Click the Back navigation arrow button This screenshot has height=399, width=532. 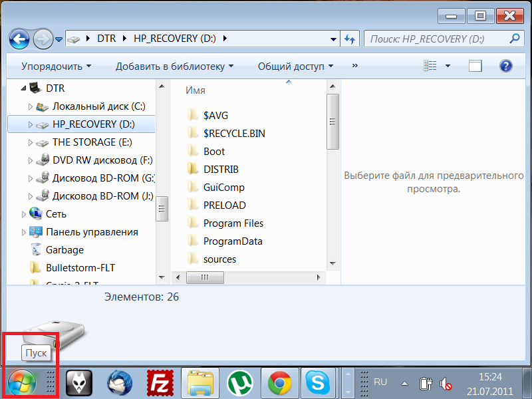click(x=19, y=39)
